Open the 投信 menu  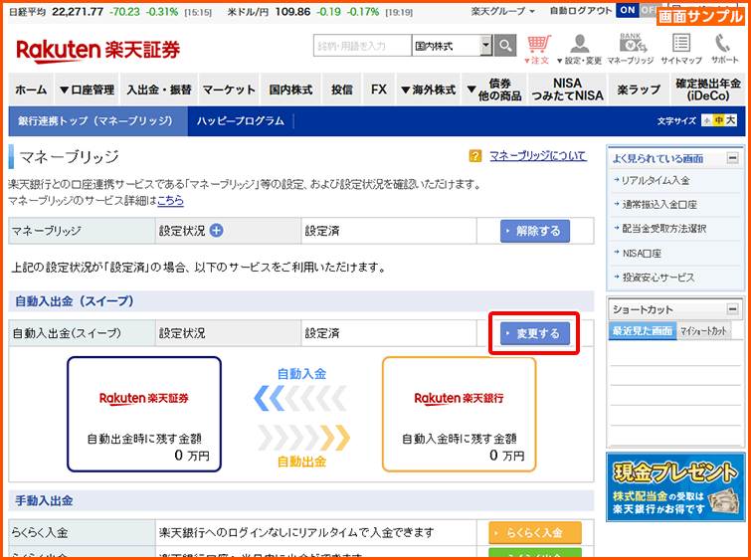pyautogui.click(x=342, y=90)
